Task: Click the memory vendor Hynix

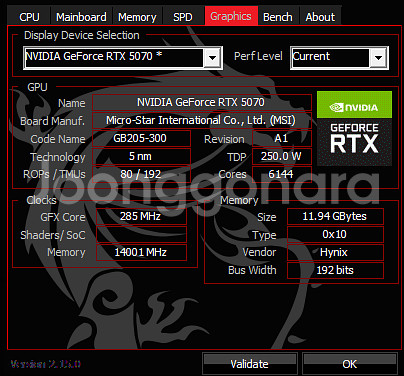Action: pyautogui.click(x=335, y=252)
